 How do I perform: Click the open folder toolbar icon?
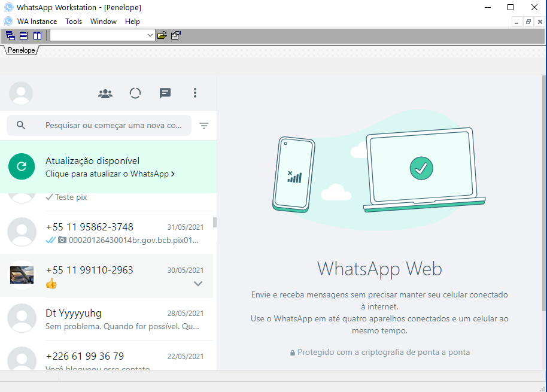tap(162, 35)
